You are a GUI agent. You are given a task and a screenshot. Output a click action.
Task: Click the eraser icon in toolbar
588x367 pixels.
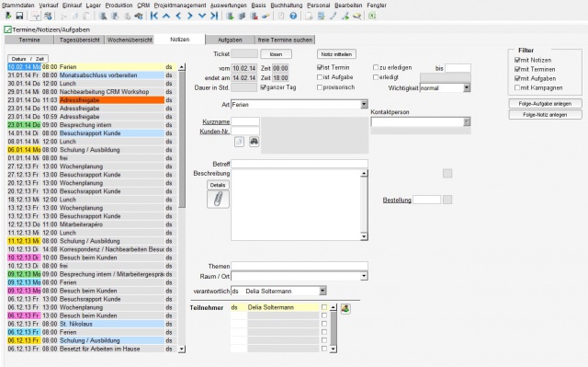click(266, 16)
